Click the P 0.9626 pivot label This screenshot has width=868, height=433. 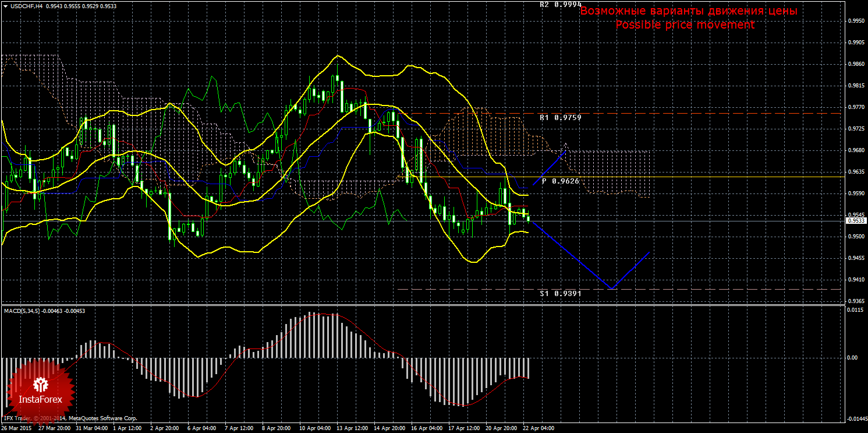[560, 181]
